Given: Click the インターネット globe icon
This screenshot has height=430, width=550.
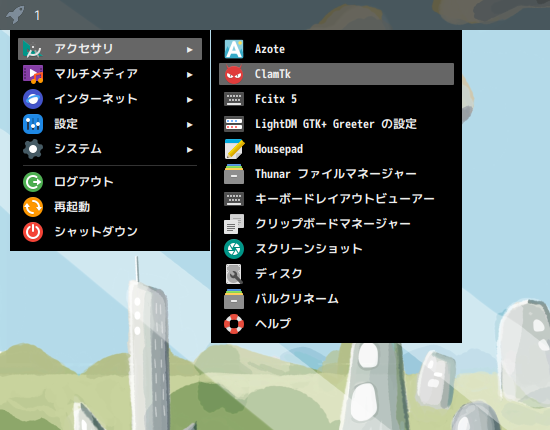Looking at the screenshot, I should click(33, 99).
